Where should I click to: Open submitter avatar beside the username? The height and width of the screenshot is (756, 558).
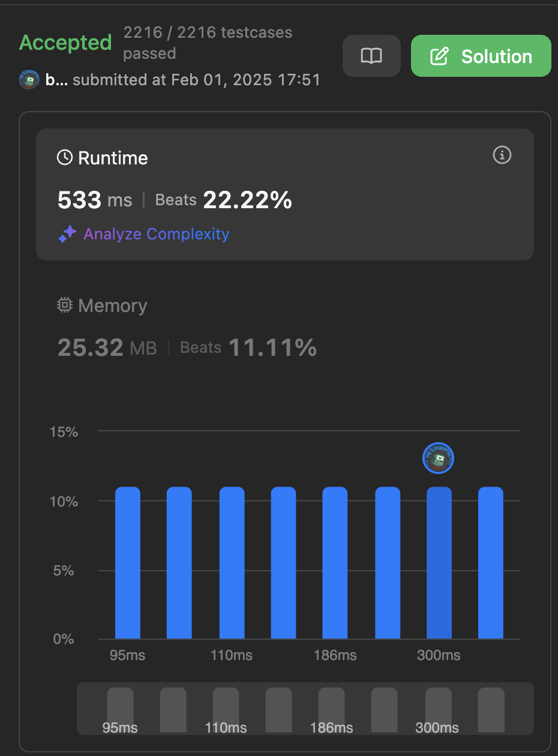[29, 80]
